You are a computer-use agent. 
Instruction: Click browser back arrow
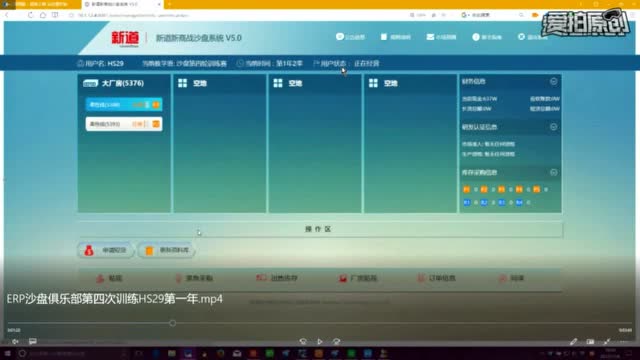point(7,15)
